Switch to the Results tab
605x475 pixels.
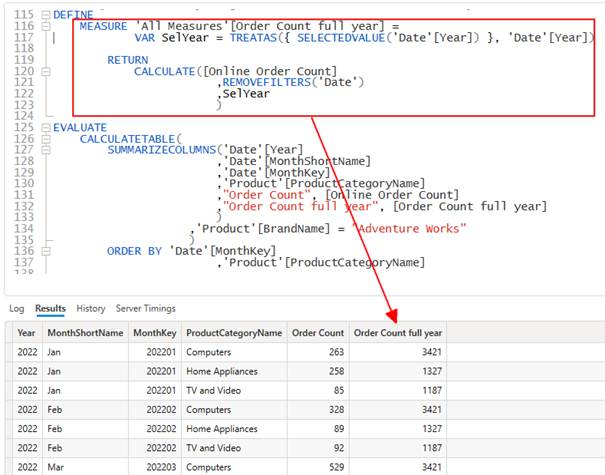coord(51,309)
